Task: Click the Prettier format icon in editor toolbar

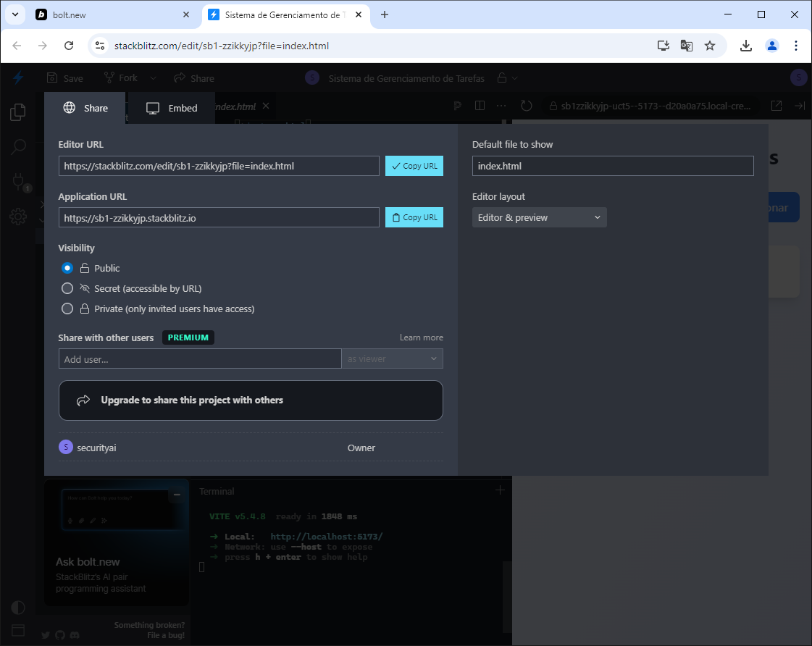Action: click(x=457, y=106)
